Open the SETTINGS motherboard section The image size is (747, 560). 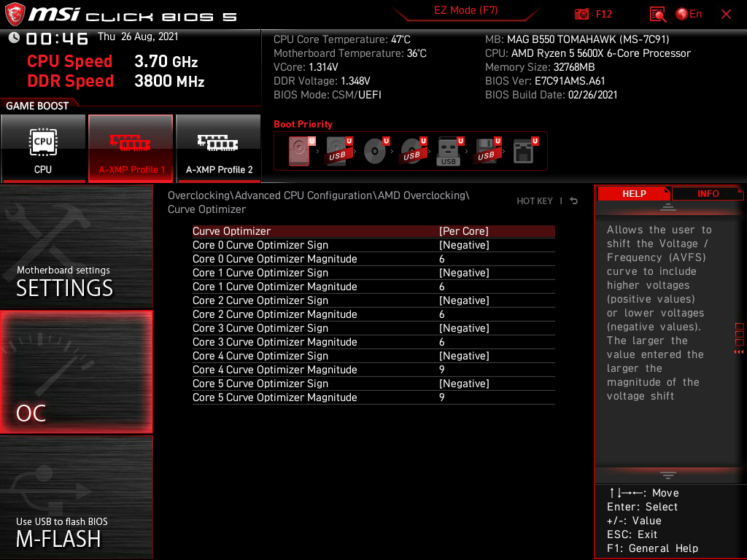(x=76, y=246)
